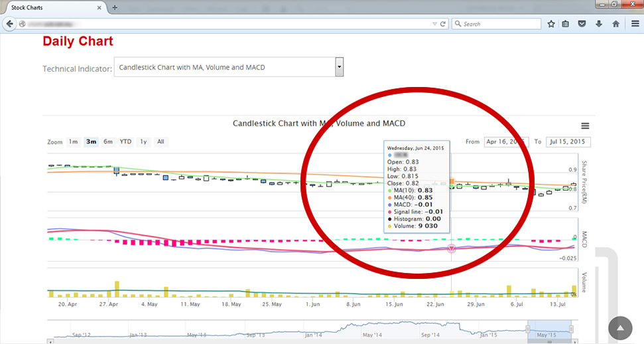Go to the browser home page icon

pyautogui.click(x=615, y=24)
